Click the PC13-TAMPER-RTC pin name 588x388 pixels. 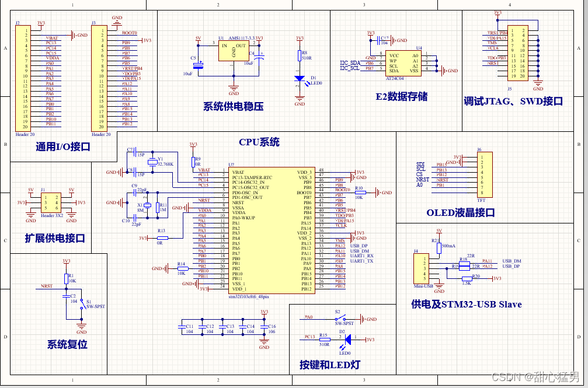[x=252, y=177]
